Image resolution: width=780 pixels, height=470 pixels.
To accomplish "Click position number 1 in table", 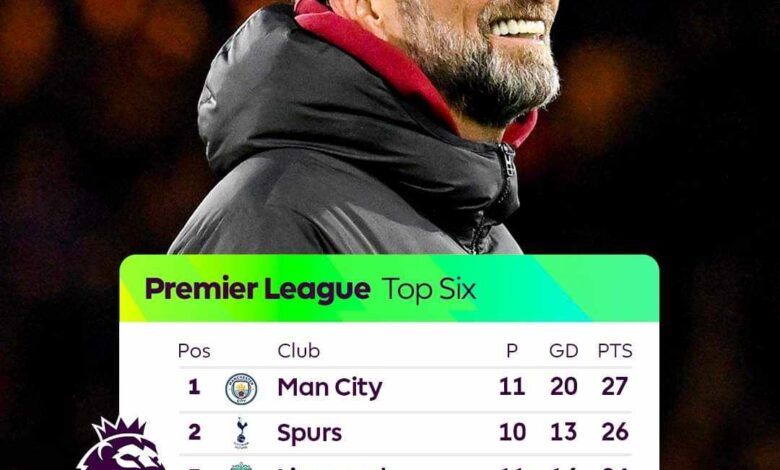I will (x=194, y=388).
